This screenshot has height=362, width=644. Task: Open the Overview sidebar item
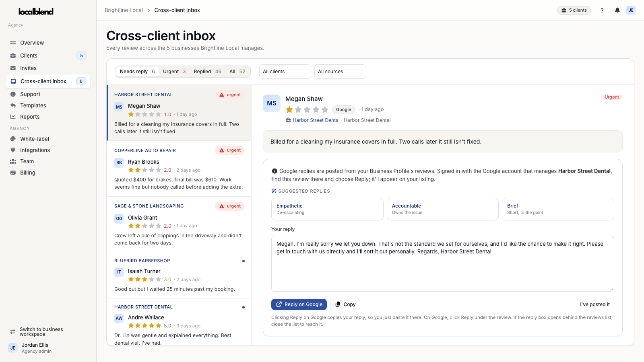point(48,43)
